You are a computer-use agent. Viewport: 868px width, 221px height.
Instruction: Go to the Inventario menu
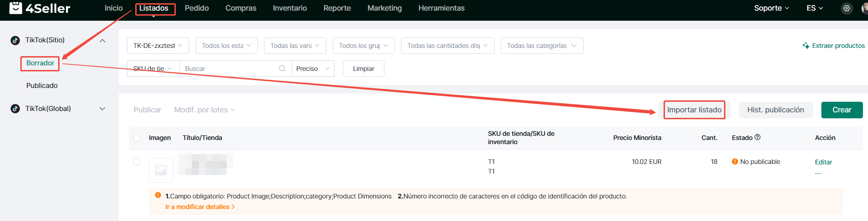[x=290, y=8]
